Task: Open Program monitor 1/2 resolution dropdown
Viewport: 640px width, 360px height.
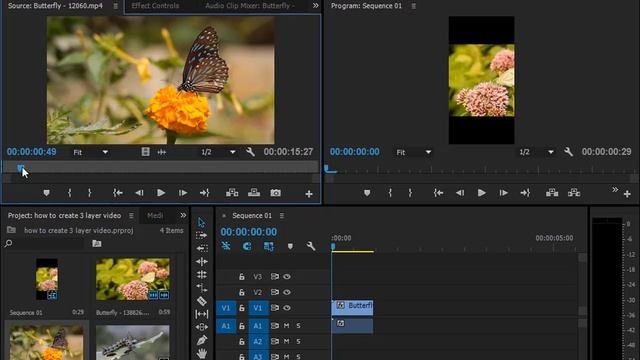Action: click(x=536, y=152)
